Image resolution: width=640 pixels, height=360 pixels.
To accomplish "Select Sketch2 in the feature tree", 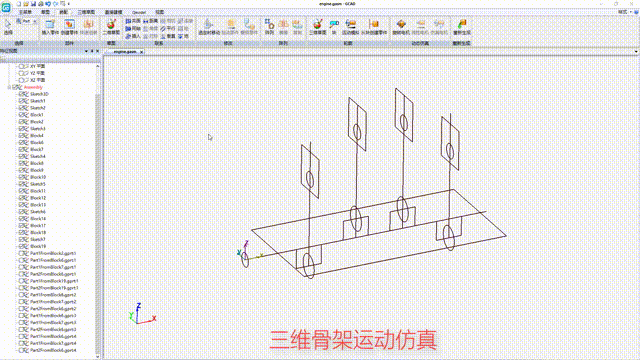I will pyautogui.click(x=38, y=108).
